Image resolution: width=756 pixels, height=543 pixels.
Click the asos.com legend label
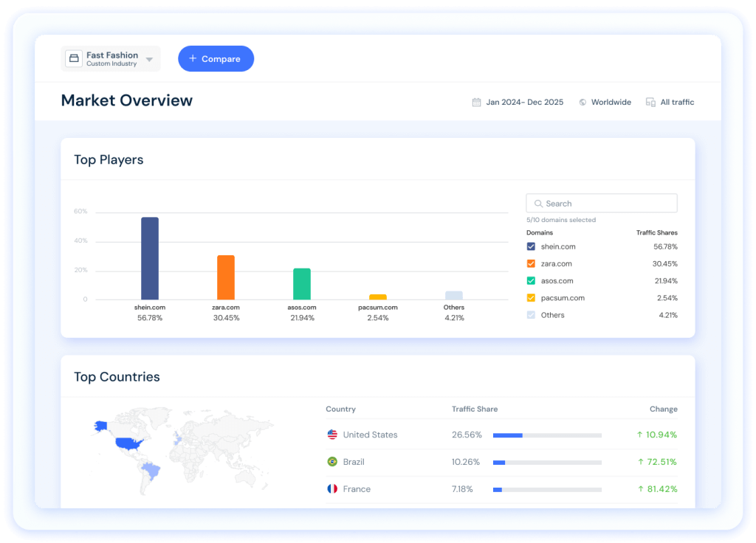[x=557, y=281]
